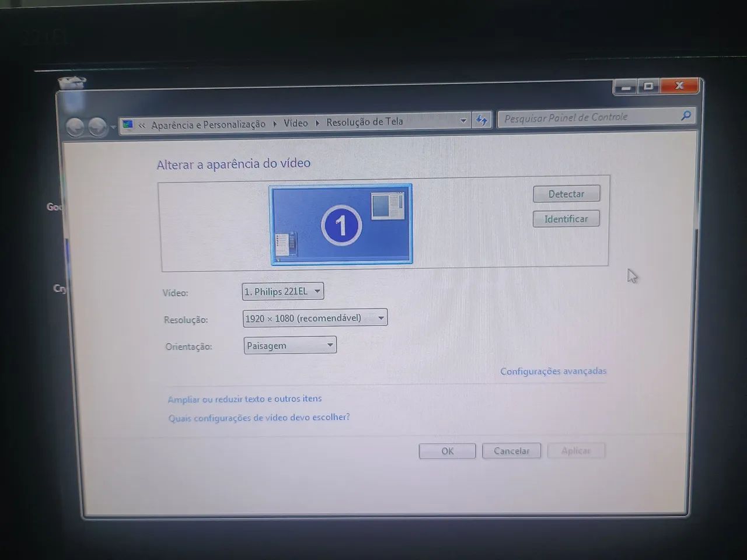The height and width of the screenshot is (560, 747).
Task: Click the Pesquisar Painel de Controle search field
Action: click(584, 117)
